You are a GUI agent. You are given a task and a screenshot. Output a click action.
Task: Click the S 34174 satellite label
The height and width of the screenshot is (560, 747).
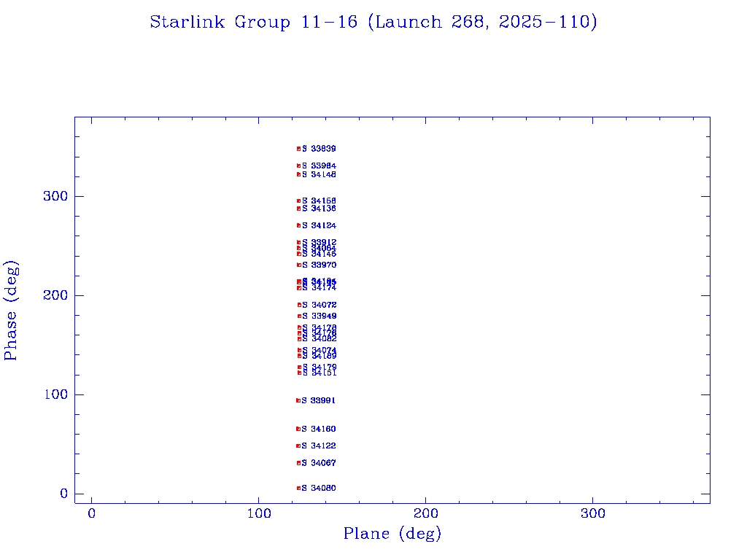[320, 288]
